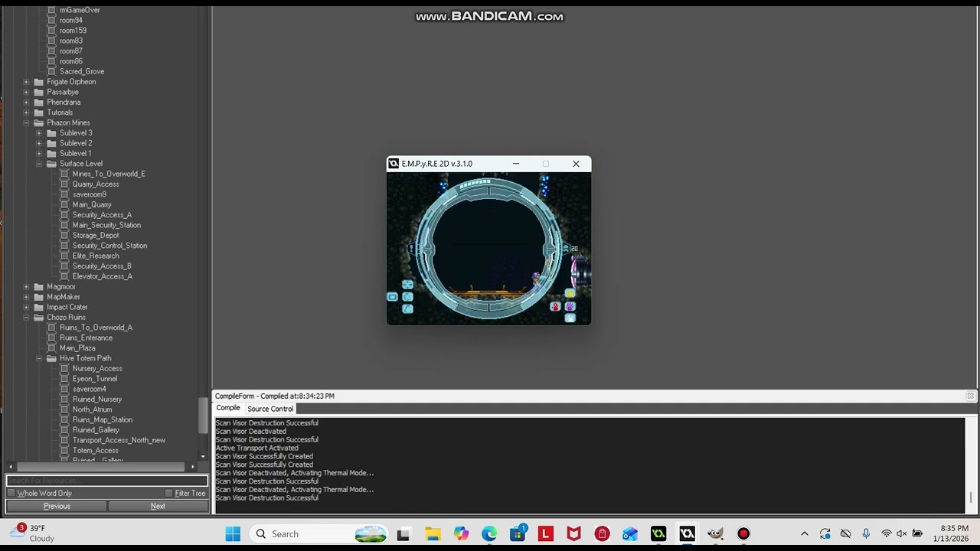Select the Storage_Depot room
The image size is (980, 551).
click(96, 235)
